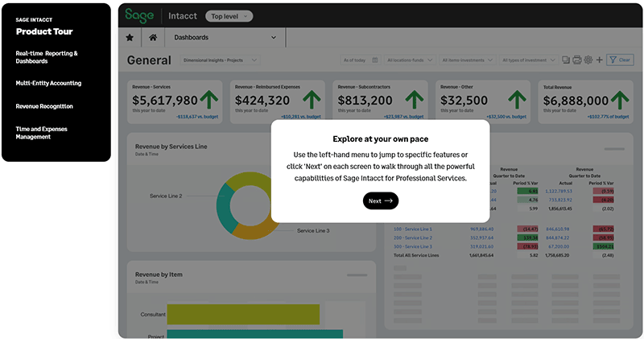Open the Top level entity selector
644x339 pixels.
pyautogui.click(x=229, y=16)
